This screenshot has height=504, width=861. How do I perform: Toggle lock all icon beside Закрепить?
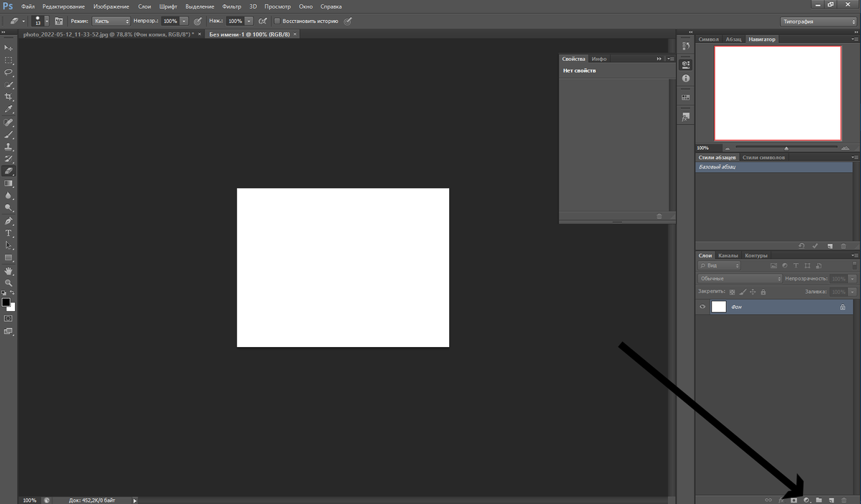pos(763,292)
